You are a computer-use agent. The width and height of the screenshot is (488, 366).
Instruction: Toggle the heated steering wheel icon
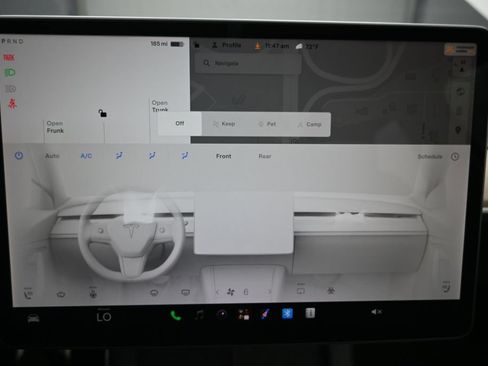(93, 293)
